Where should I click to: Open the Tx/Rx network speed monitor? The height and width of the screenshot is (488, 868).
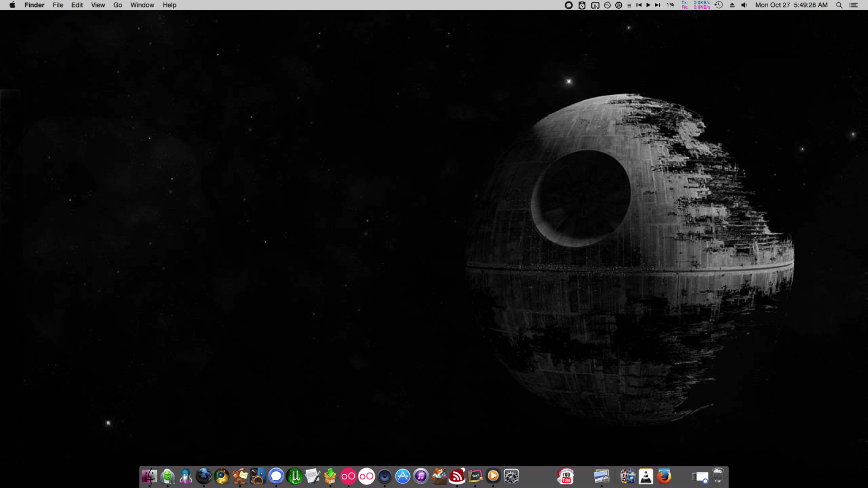(696, 5)
